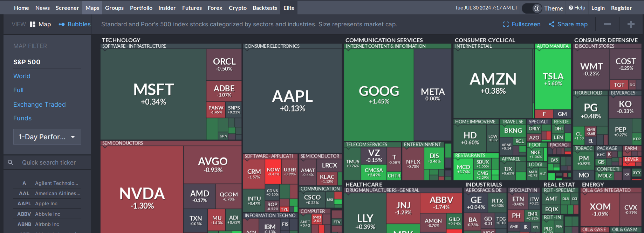Viewport: 644px width, 233px height.
Task: Select AAPL Apple Inc from ticker list
Action: (46, 204)
